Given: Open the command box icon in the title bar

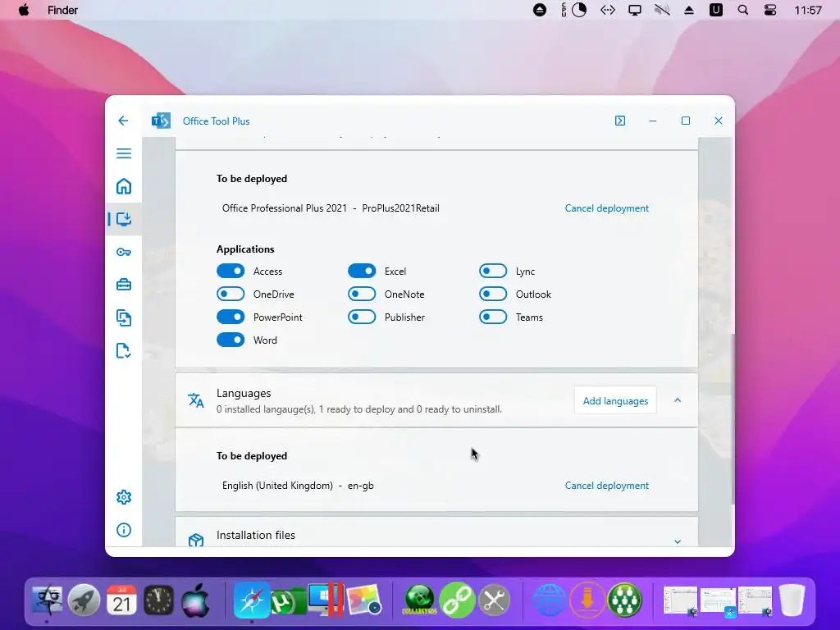Looking at the screenshot, I should pyautogui.click(x=620, y=121).
